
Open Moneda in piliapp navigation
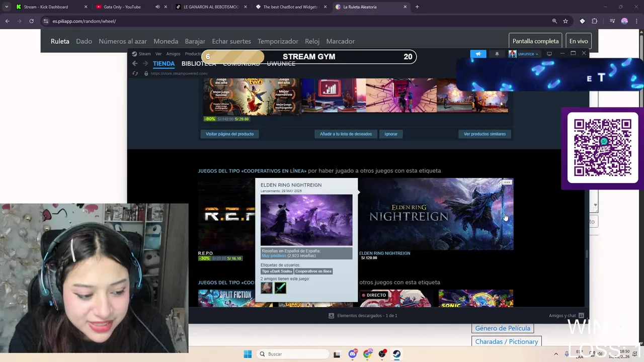166,41
